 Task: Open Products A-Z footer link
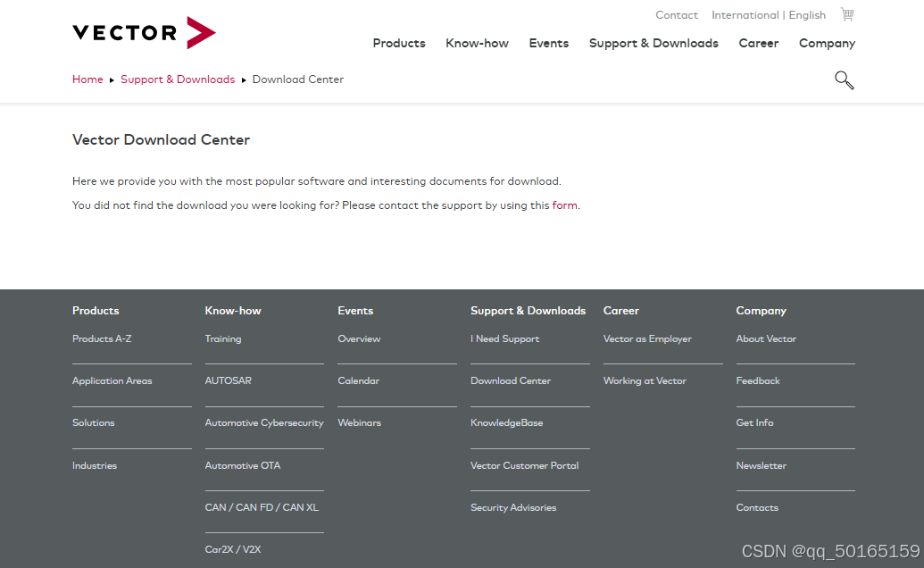(x=102, y=338)
